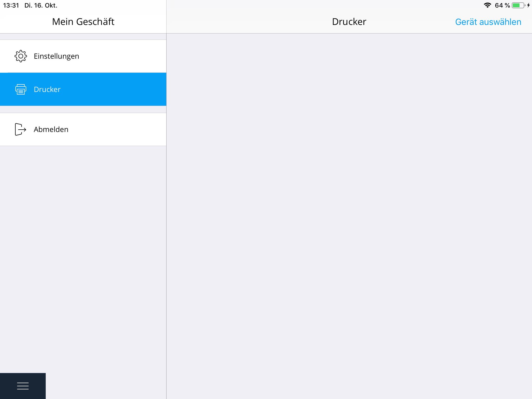Click the printer icon in the Drucker row

21,89
